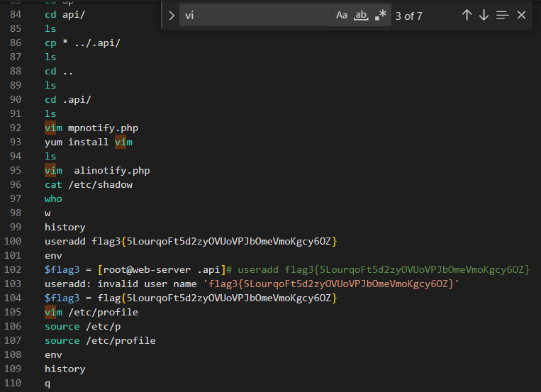This screenshot has height=392, width=541.
Task: Click 'useradd flag3{...}' on line 100
Action: (191, 241)
